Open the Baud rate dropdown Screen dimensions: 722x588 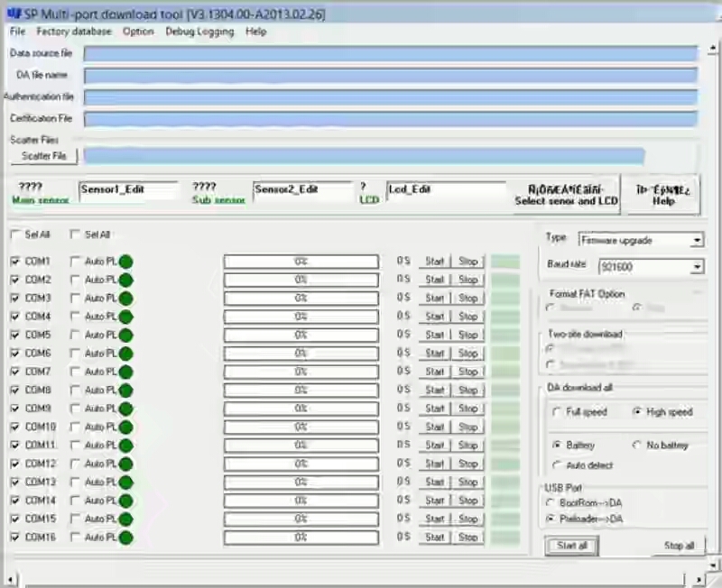[x=698, y=267]
